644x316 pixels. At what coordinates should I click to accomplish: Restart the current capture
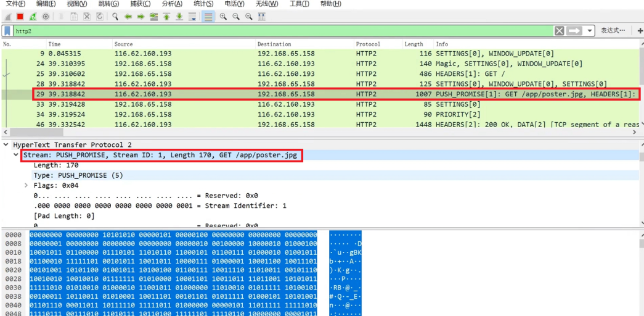click(x=33, y=17)
